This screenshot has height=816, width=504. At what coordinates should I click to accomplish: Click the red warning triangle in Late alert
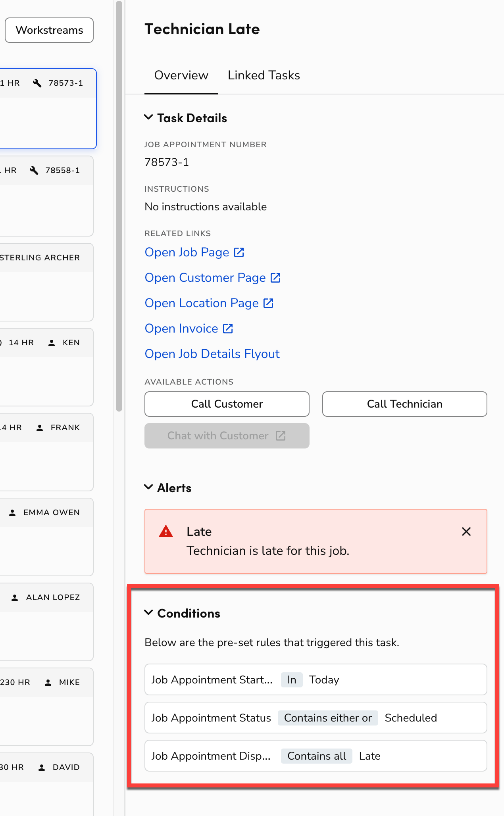coord(166,531)
